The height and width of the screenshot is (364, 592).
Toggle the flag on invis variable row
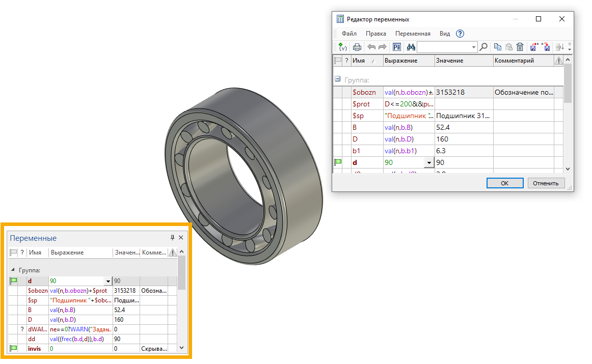[14, 348]
